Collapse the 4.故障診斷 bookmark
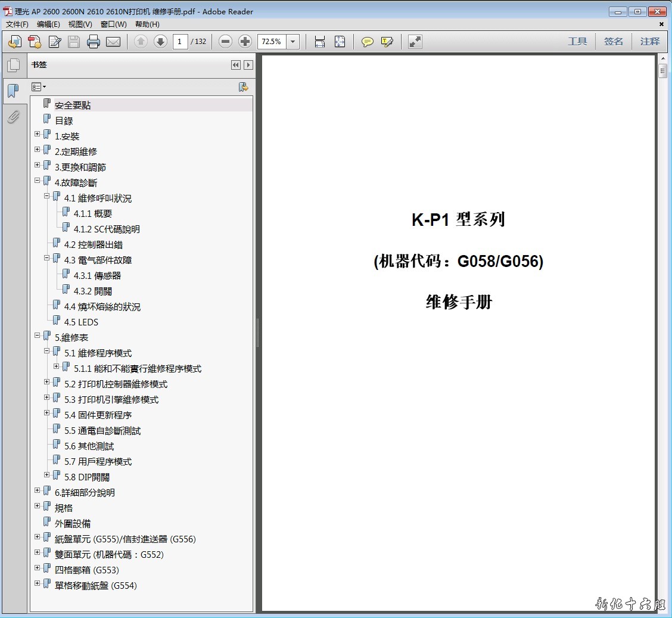This screenshot has height=618, width=672. 38,181
